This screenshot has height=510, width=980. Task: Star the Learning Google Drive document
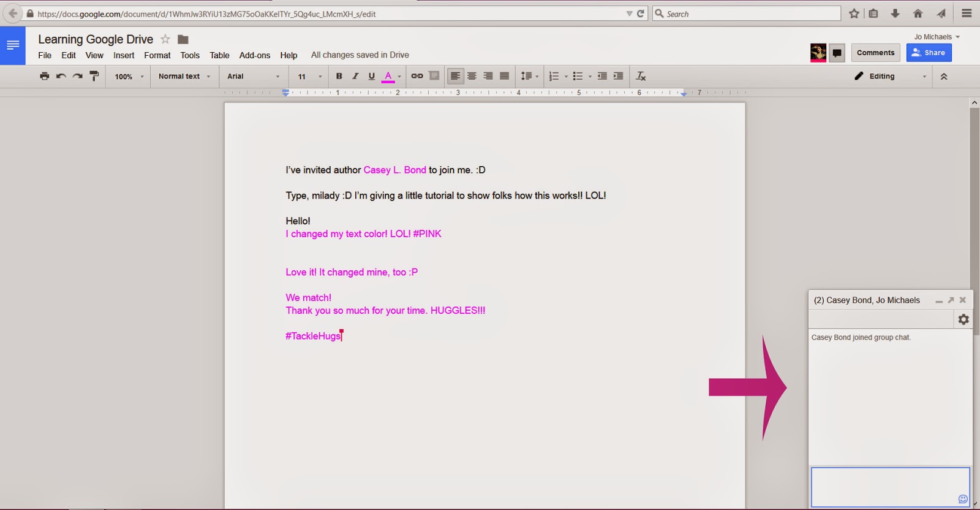[165, 39]
